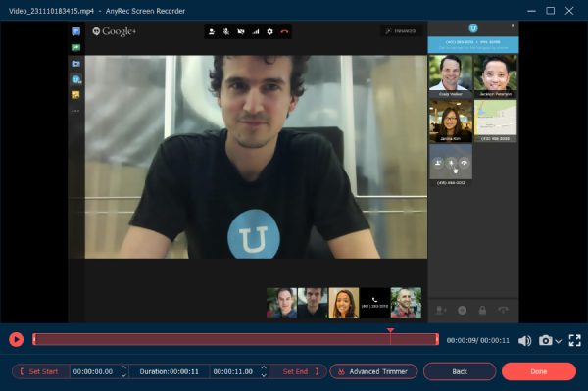Click the start time field 00:00:00.00
The width and height of the screenshot is (588, 391).
pos(93,371)
